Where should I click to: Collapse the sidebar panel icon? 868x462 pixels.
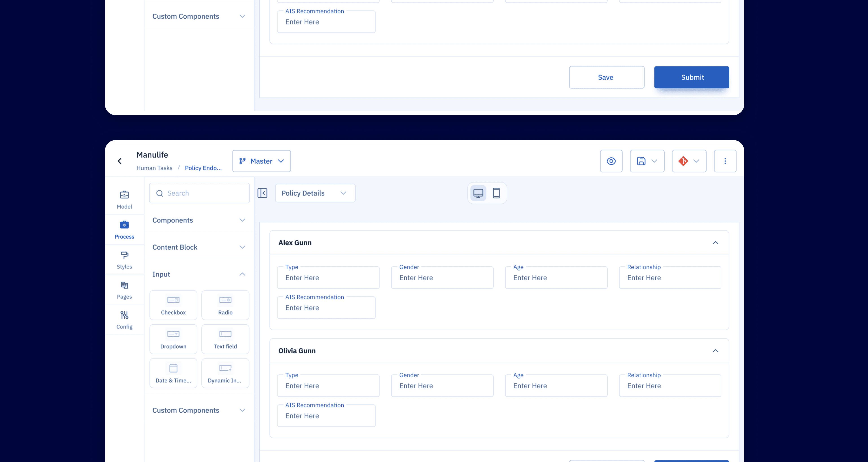click(262, 193)
